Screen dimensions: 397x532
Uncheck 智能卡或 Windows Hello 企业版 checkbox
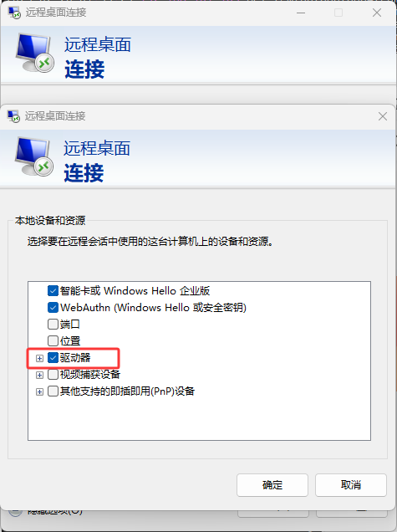[53, 291]
